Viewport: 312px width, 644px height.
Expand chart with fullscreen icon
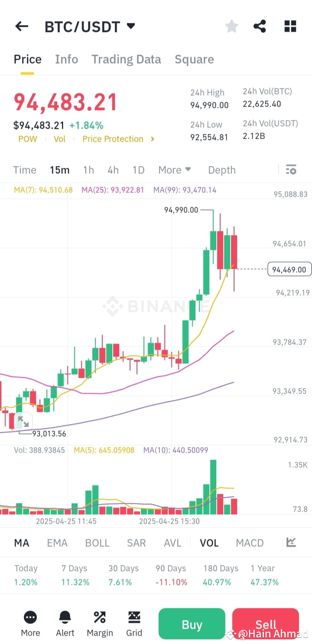(x=23, y=421)
